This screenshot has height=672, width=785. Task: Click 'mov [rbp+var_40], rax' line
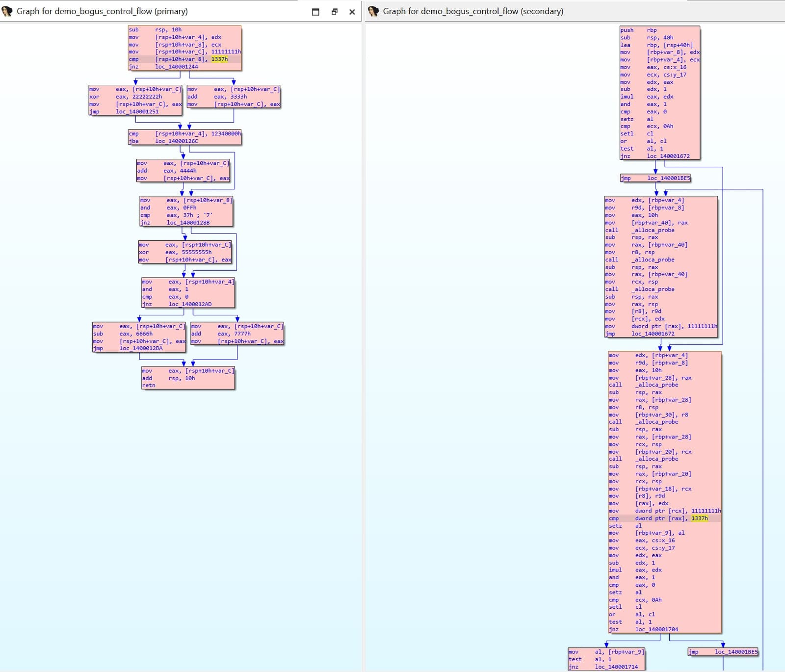tap(647, 223)
